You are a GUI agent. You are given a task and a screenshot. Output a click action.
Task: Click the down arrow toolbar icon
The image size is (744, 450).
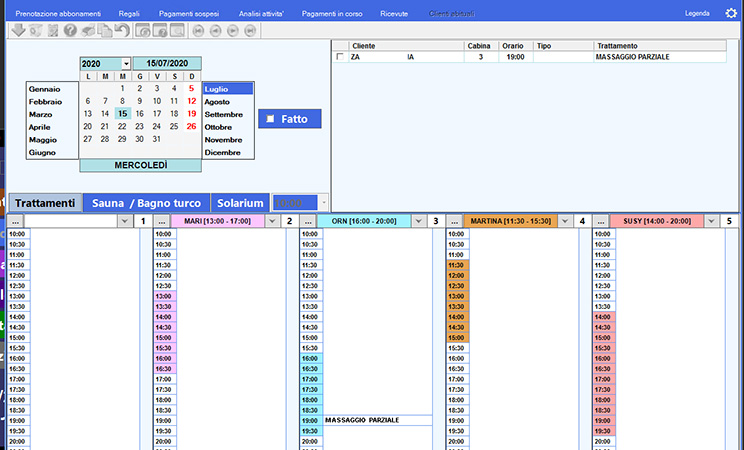pos(18,30)
